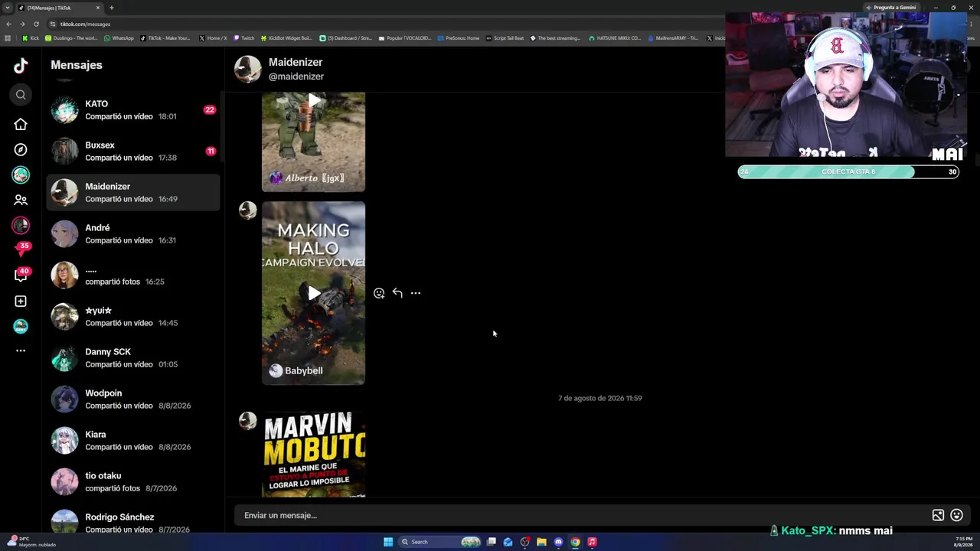Open the TikTok search icon
Screen dimensions: 980x551
point(21,95)
